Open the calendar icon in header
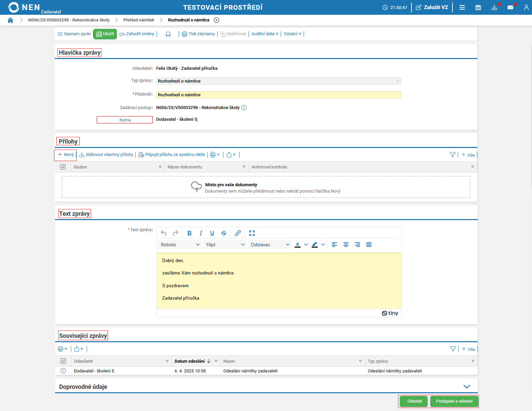532x411 pixels. (478, 7)
